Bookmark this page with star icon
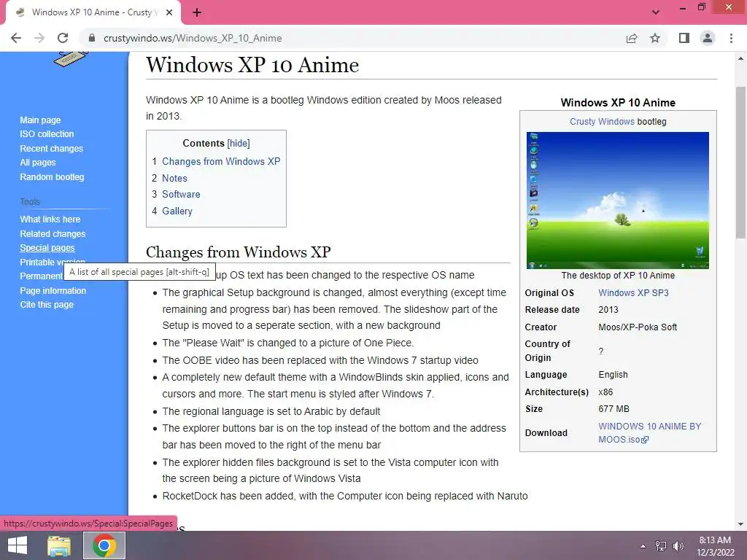The image size is (747, 560). click(x=655, y=38)
